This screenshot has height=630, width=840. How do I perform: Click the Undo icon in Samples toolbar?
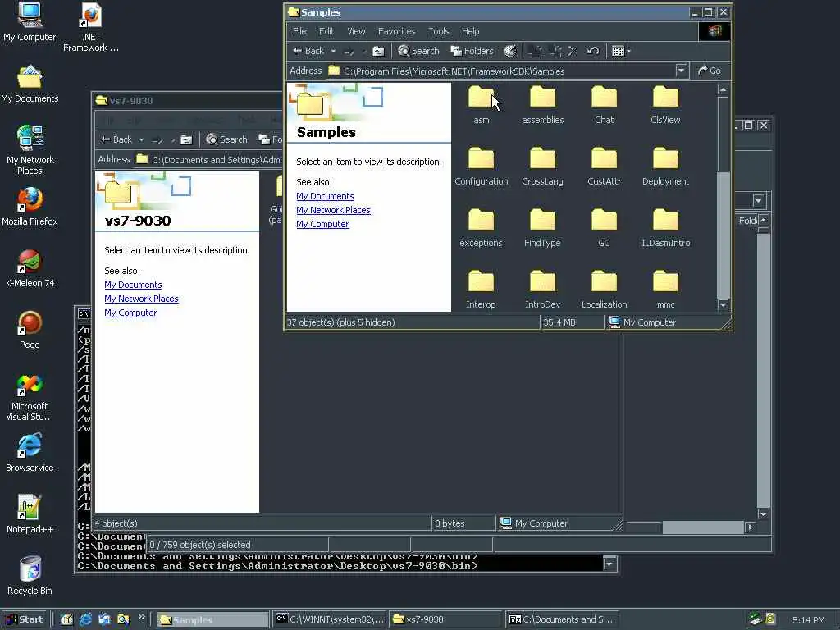592,51
